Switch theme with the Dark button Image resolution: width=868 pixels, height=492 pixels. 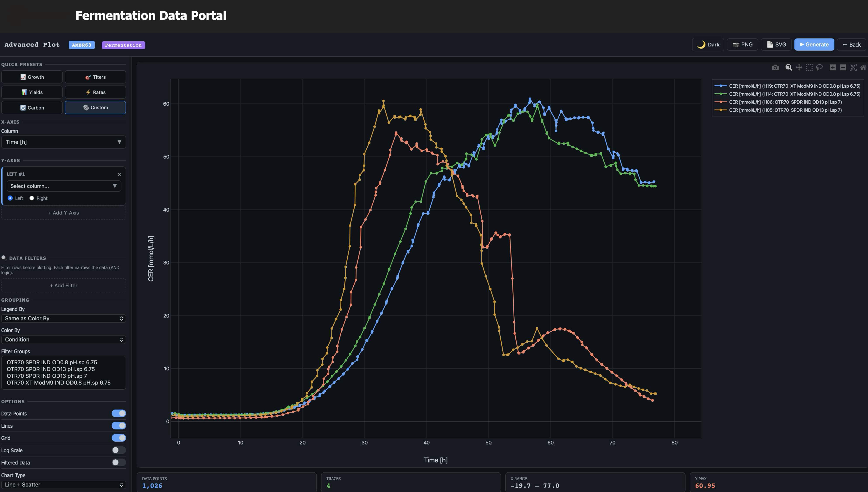(x=708, y=45)
